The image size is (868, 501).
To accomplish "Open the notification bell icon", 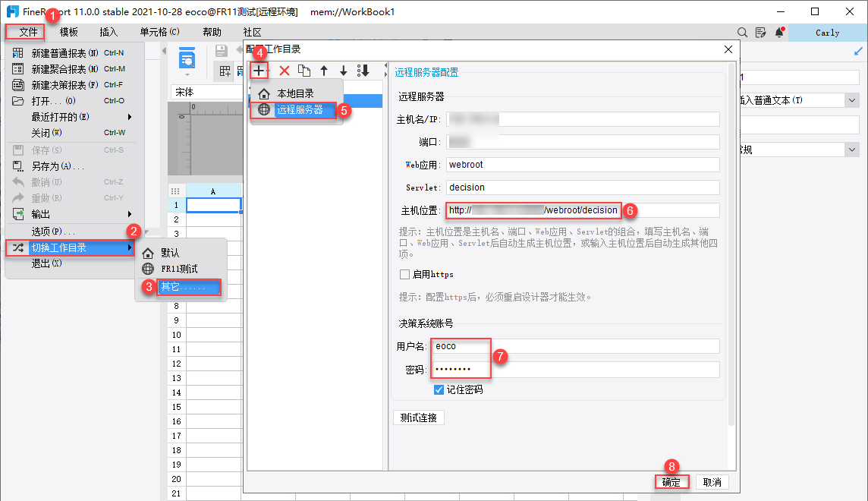I will click(779, 32).
